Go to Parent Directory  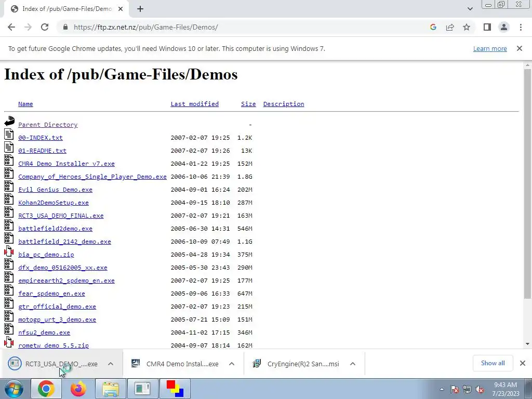click(48, 125)
